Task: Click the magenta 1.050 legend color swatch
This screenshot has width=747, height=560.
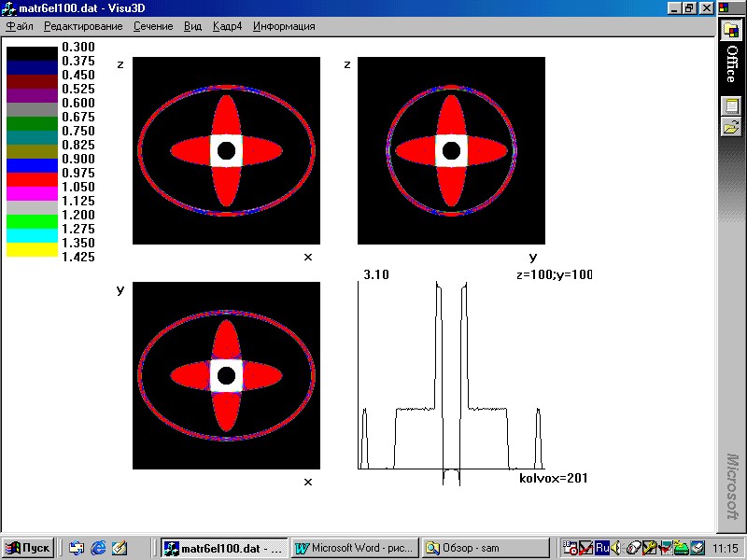Action: click(33, 193)
